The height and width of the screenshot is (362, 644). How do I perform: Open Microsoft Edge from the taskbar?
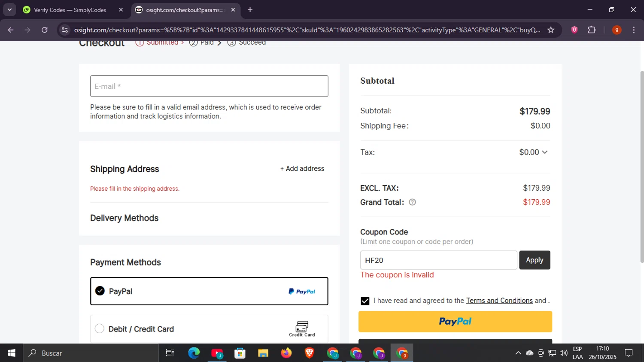click(x=194, y=353)
